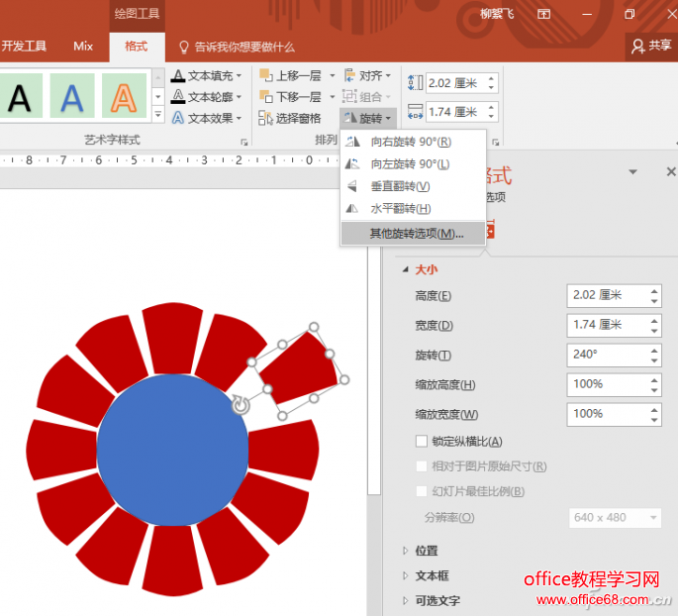
Task: Click the Rotate Right 90° option
Action: click(413, 142)
